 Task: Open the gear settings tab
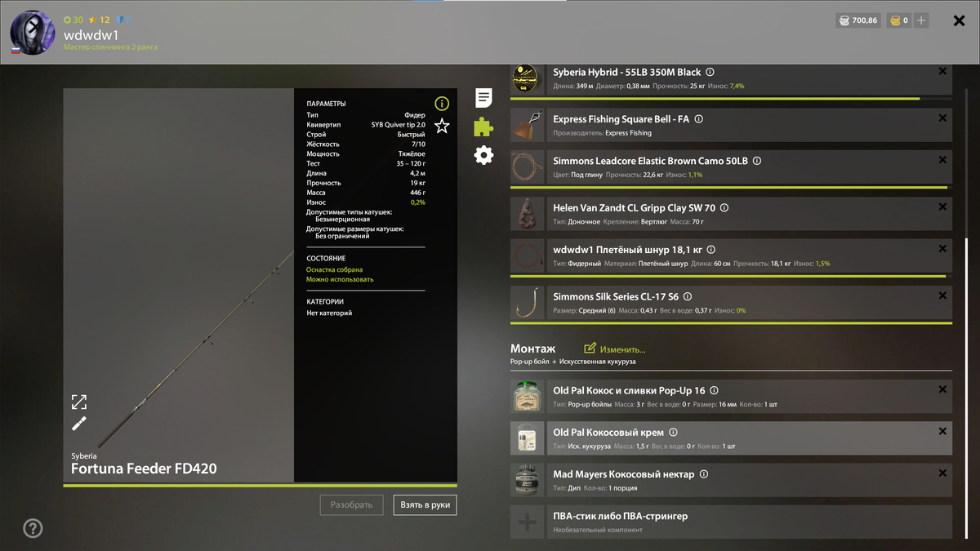tap(483, 155)
